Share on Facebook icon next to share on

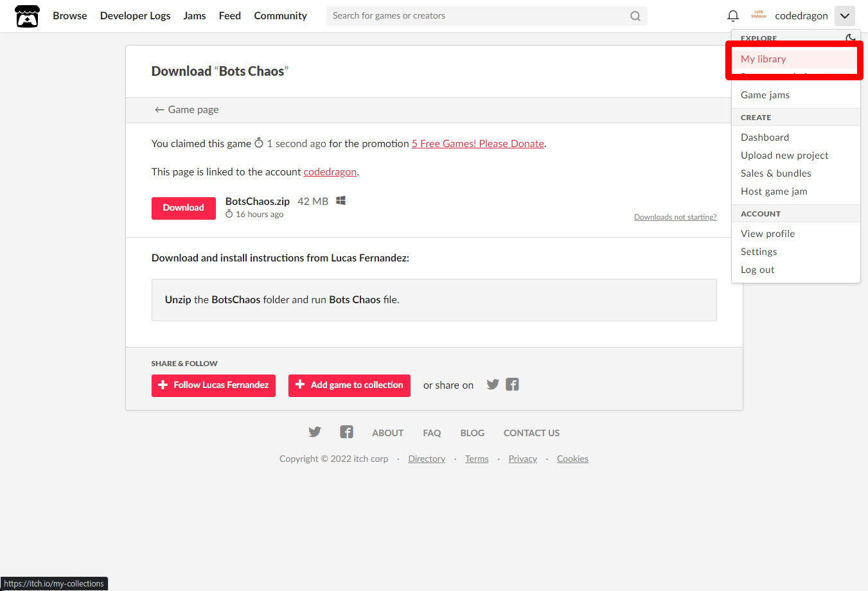coord(512,384)
